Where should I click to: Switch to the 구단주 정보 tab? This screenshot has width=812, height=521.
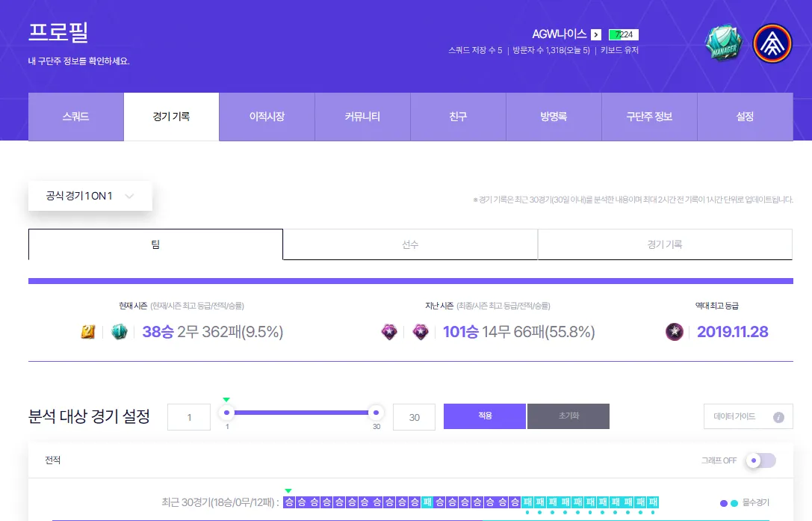tap(649, 117)
